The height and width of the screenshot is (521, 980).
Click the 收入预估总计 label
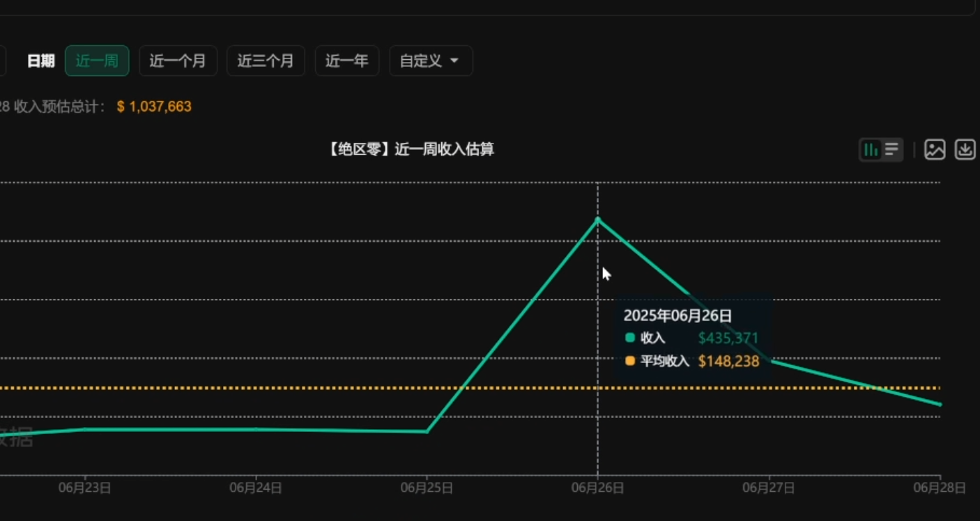click(60, 107)
